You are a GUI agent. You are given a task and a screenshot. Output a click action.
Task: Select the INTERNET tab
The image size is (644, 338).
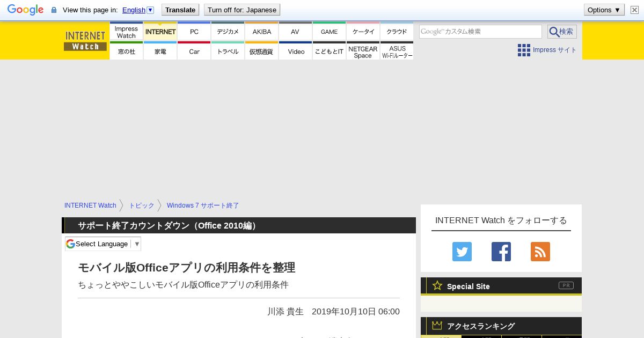tap(160, 32)
